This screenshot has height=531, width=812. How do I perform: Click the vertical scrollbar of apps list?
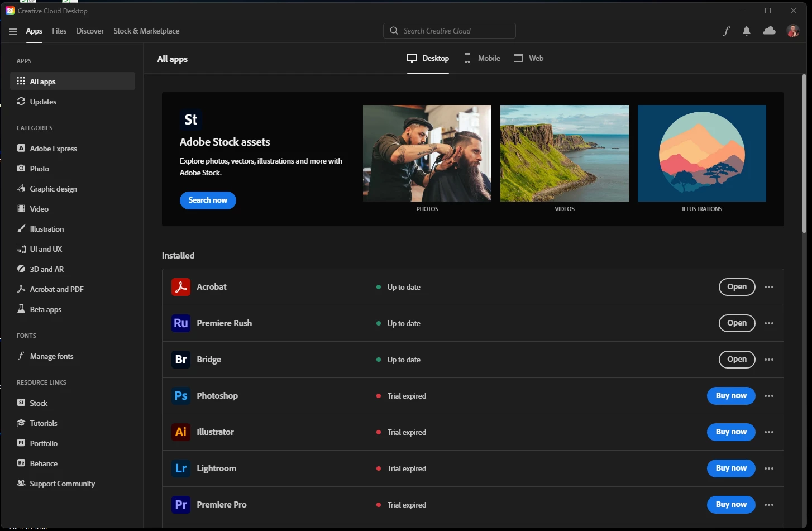coord(804,154)
